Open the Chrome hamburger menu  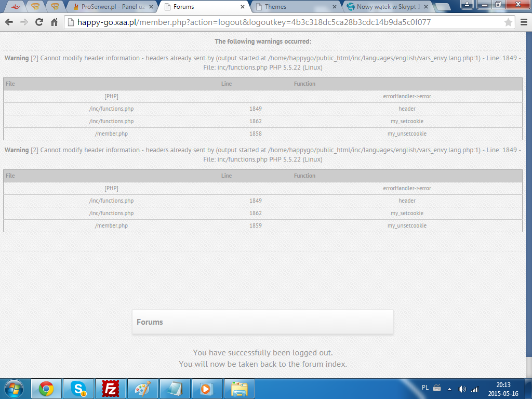524,22
